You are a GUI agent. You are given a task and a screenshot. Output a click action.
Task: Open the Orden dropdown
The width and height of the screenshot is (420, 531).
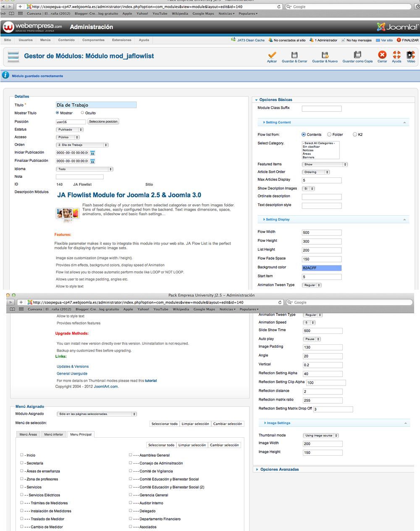[x=82, y=145]
